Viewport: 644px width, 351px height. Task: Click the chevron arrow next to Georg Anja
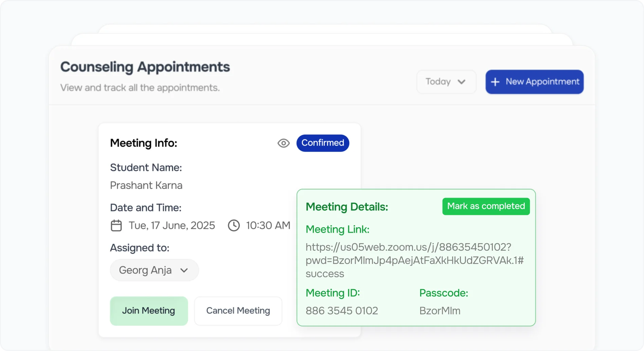click(184, 270)
